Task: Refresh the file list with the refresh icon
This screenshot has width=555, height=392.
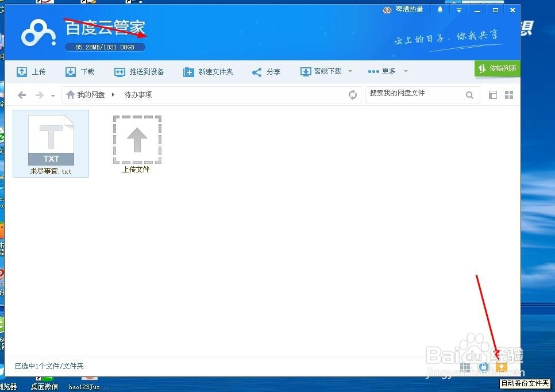Action: (353, 94)
